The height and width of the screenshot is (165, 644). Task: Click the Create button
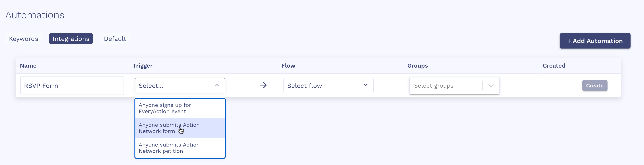click(x=595, y=85)
